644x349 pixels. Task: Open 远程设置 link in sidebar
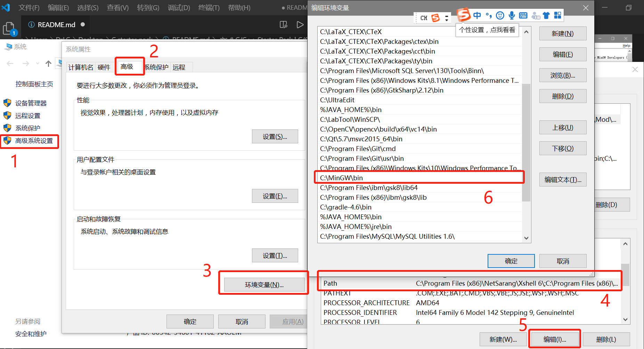pos(28,116)
